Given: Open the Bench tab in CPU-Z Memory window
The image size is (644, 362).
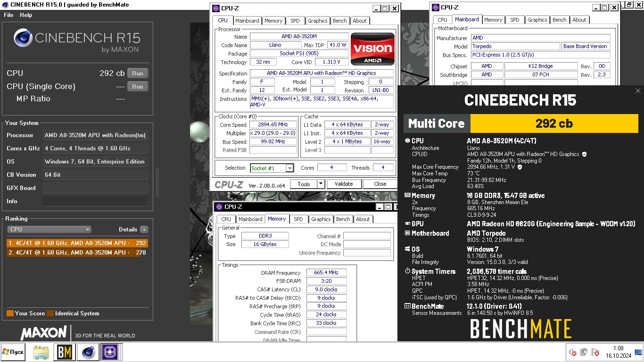Looking at the screenshot, I should click(x=343, y=219).
